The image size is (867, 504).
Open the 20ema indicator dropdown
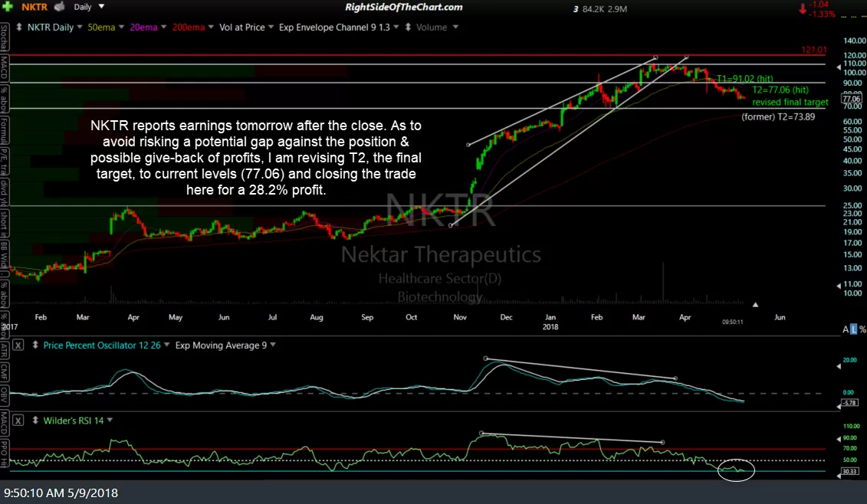point(164,27)
